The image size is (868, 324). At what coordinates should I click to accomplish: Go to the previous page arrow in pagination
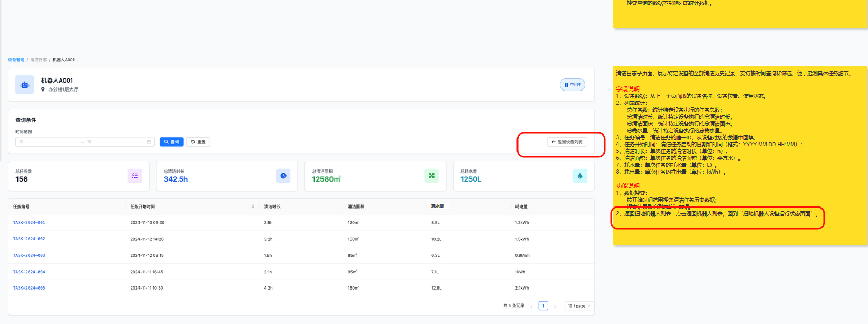pyautogui.click(x=531, y=307)
